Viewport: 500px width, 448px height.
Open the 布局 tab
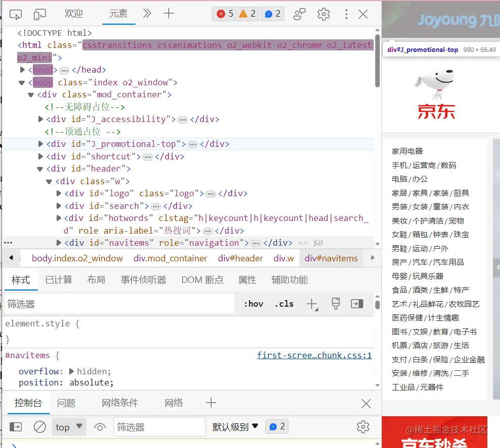point(96,280)
